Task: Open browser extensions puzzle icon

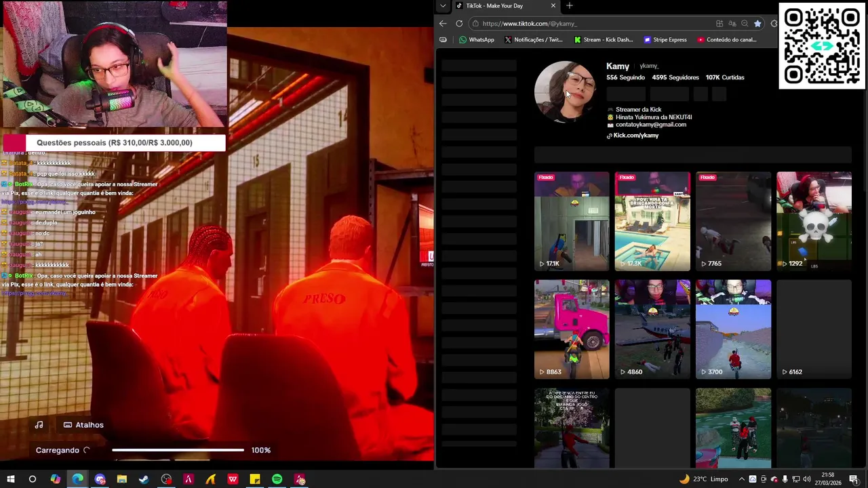Action: point(774,24)
